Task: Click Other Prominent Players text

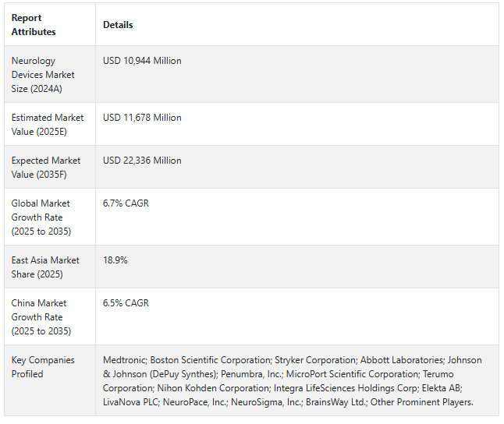Action: point(422,402)
